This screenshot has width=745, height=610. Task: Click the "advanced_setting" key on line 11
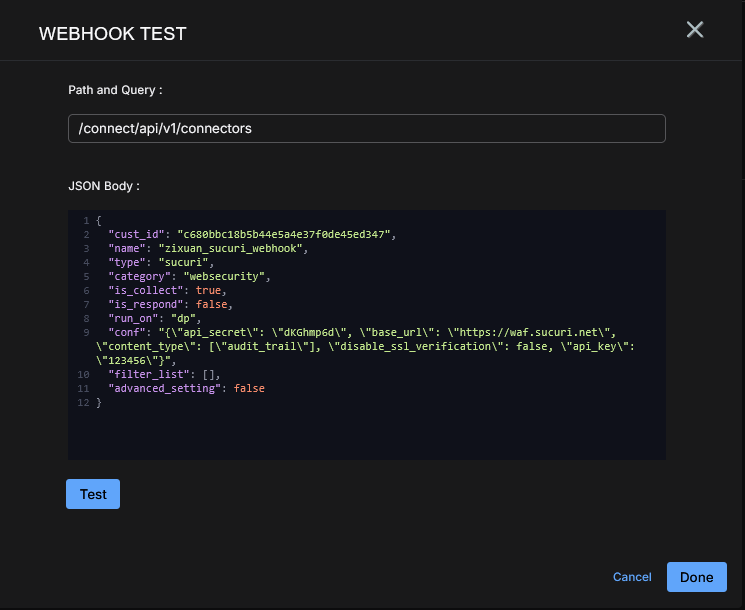point(164,389)
